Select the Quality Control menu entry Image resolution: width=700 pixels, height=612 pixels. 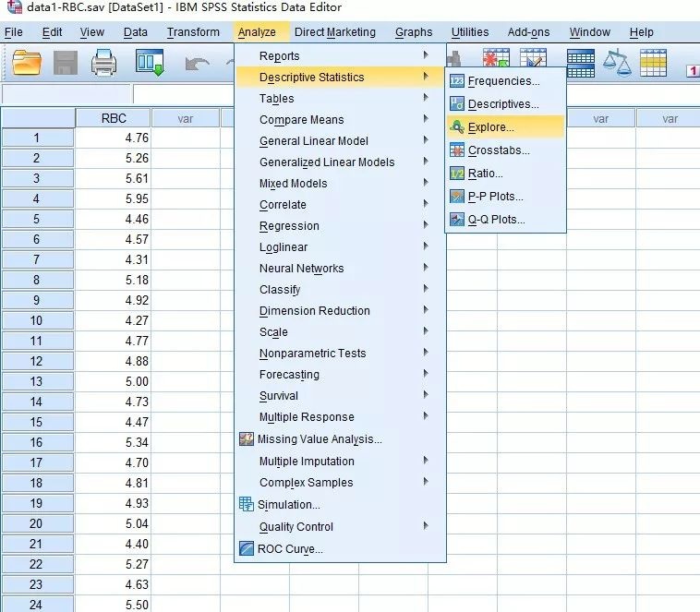pos(340,527)
